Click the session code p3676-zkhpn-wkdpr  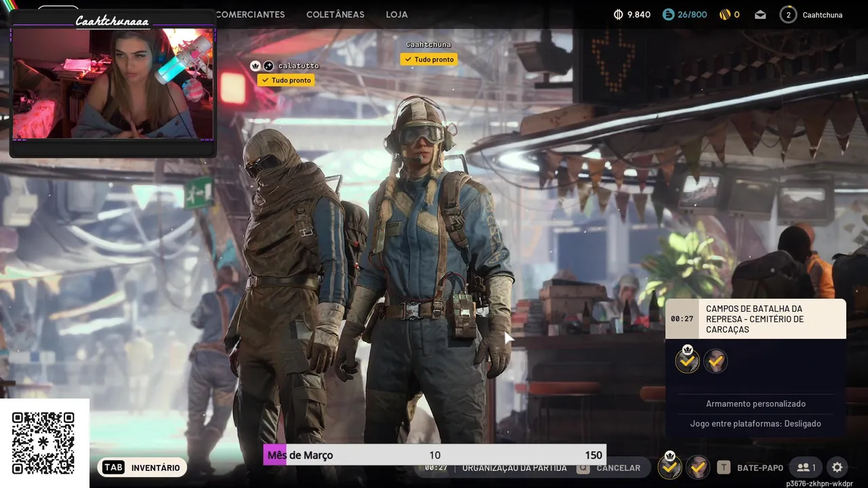click(x=819, y=483)
